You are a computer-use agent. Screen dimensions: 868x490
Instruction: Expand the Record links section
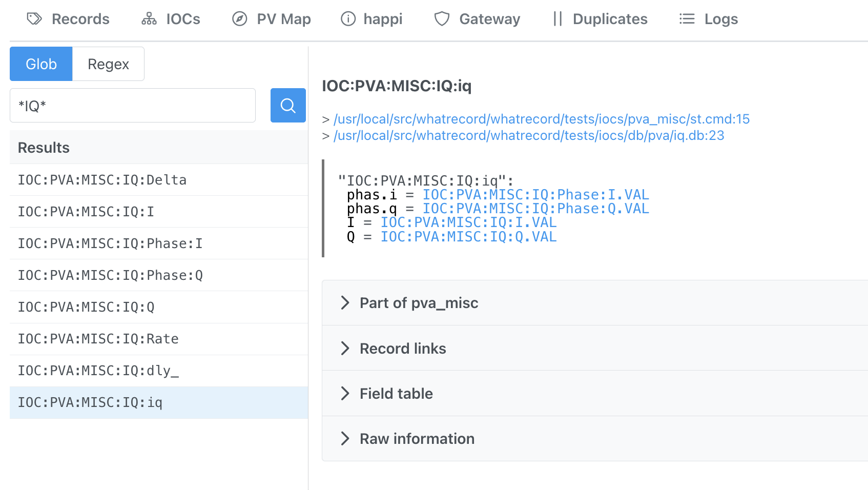(403, 349)
